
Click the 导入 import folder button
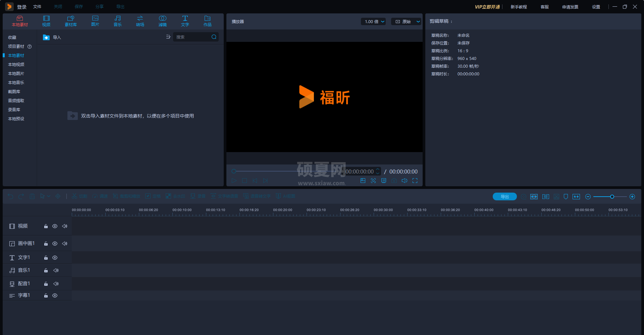click(52, 37)
